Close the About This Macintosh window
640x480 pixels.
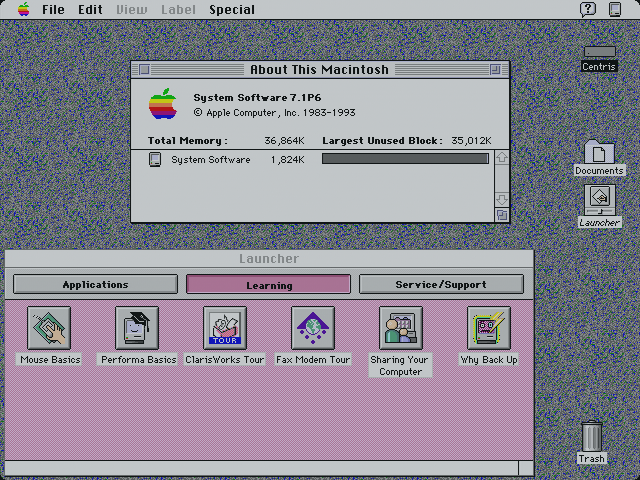[x=144, y=69]
